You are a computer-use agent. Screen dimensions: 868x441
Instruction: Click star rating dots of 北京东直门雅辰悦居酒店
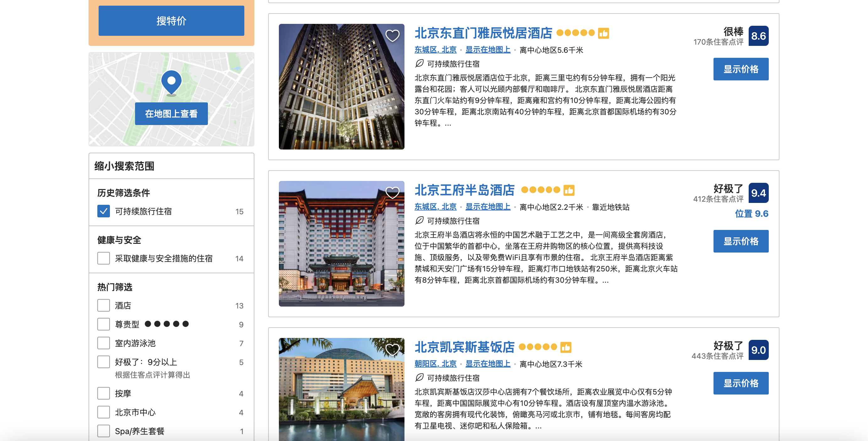[x=576, y=33]
